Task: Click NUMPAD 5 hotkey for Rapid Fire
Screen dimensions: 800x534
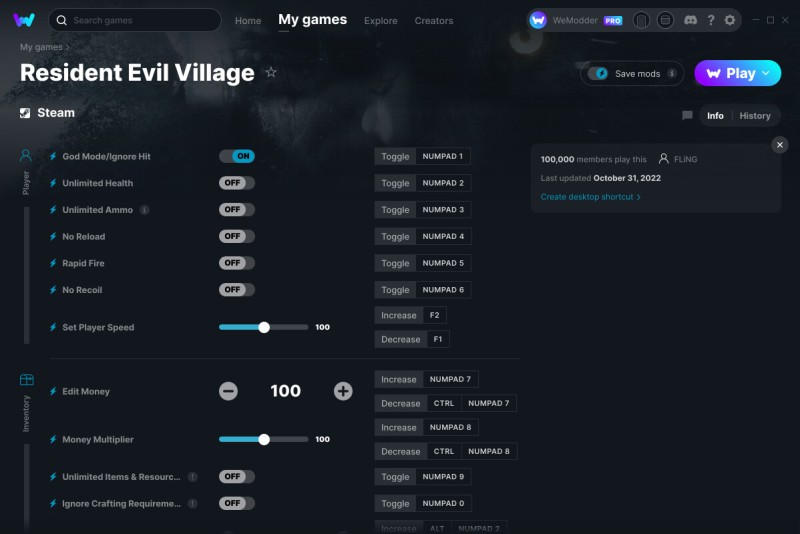Action: coord(443,263)
